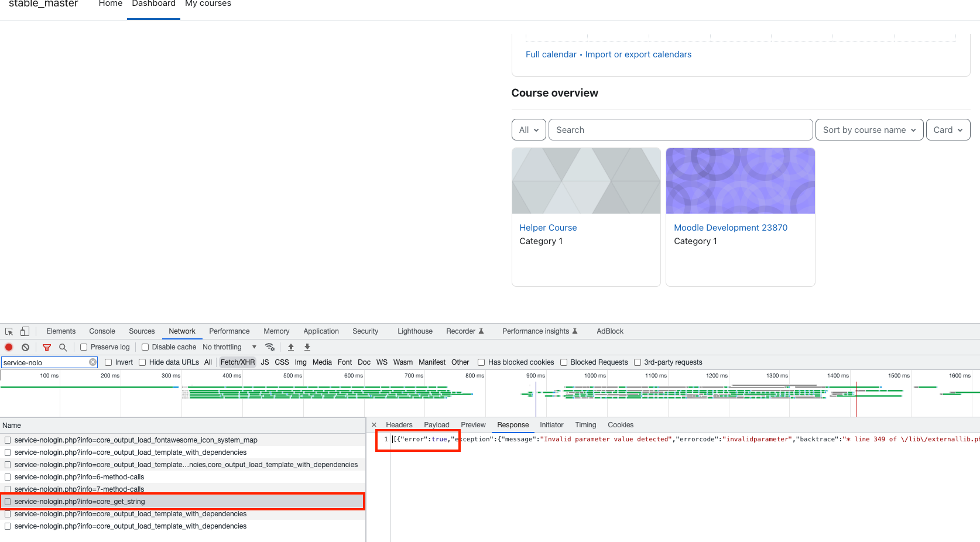Screen dimensions: 980x542
Task: Open the Helper Course link
Action: (548, 228)
